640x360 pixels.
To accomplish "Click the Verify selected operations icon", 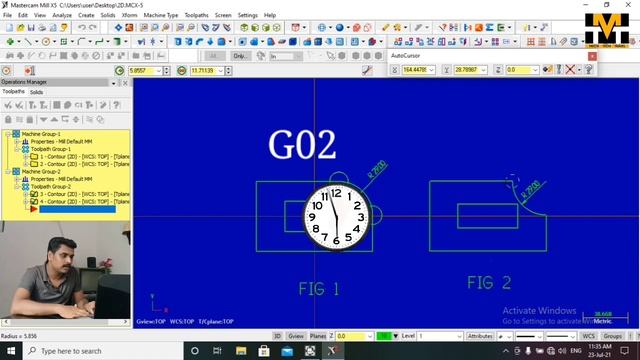I will pyautogui.click(x=68, y=105).
